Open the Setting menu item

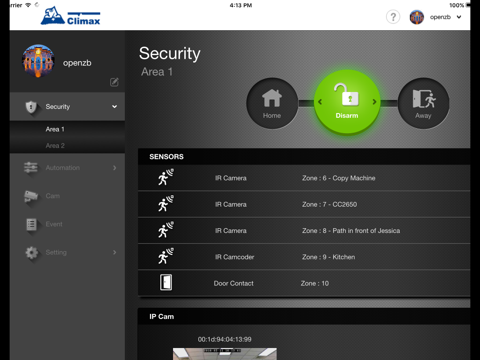coord(56,253)
